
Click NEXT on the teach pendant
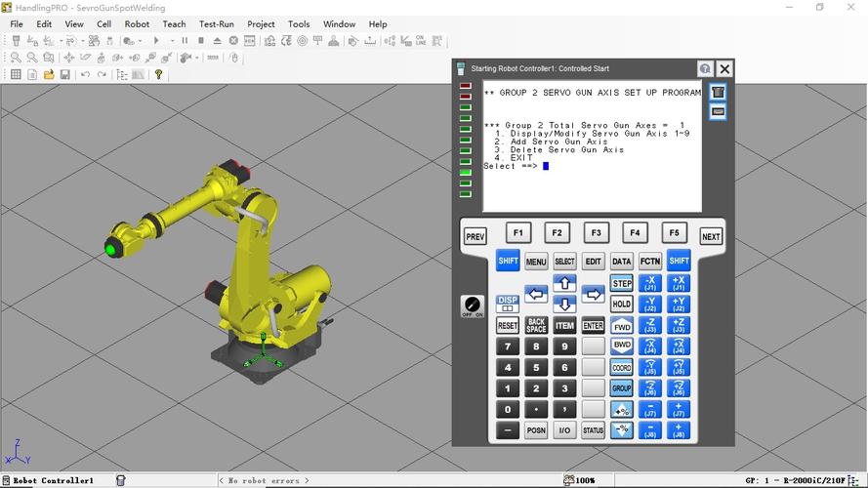click(711, 237)
